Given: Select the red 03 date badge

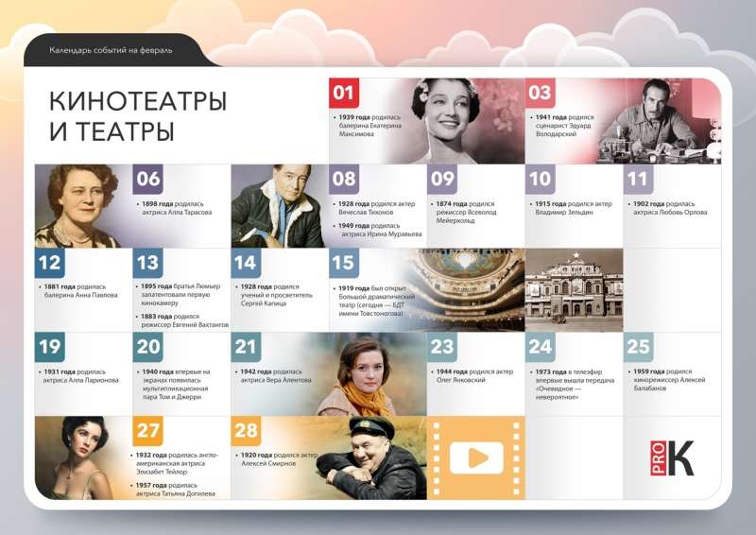Looking at the screenshot, I should tap(540, 93).
